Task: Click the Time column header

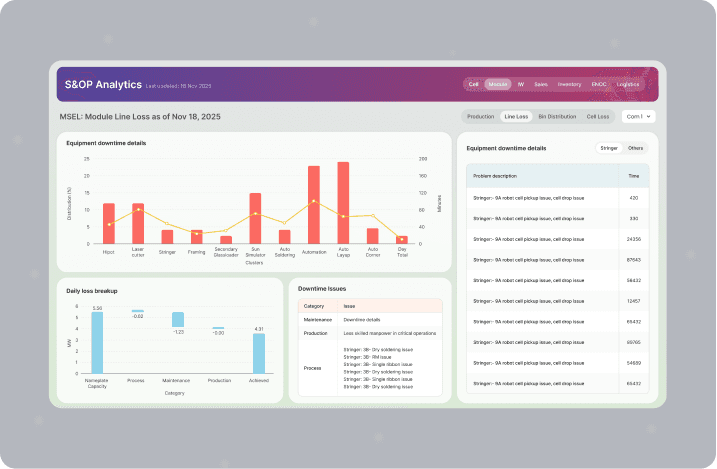Action: coord(634,176)
